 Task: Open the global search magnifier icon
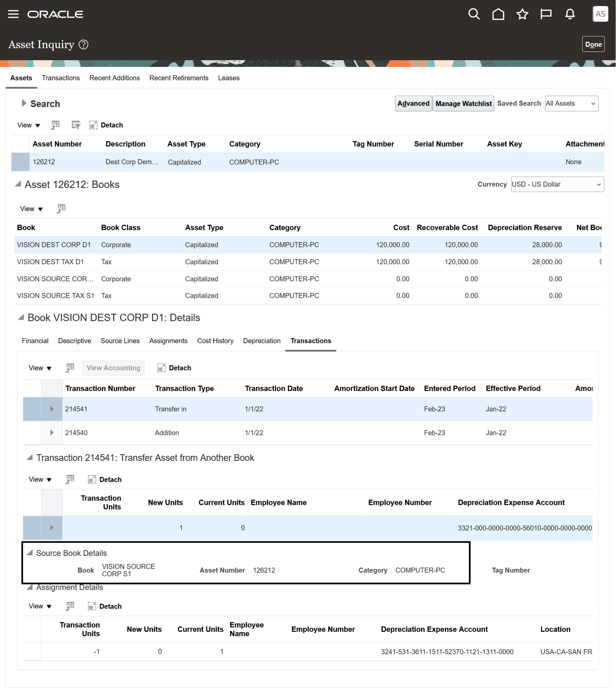[x=474, y=14]
